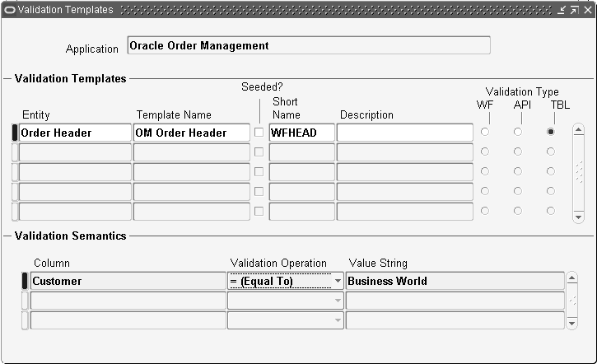Select WF validation type for Order Header row
The height and width of the screenshot is (364, 597).
[485, 132]
